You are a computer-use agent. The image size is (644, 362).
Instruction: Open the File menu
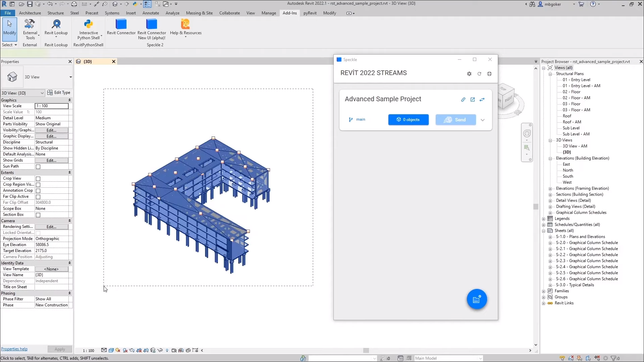tap(8, 13)
